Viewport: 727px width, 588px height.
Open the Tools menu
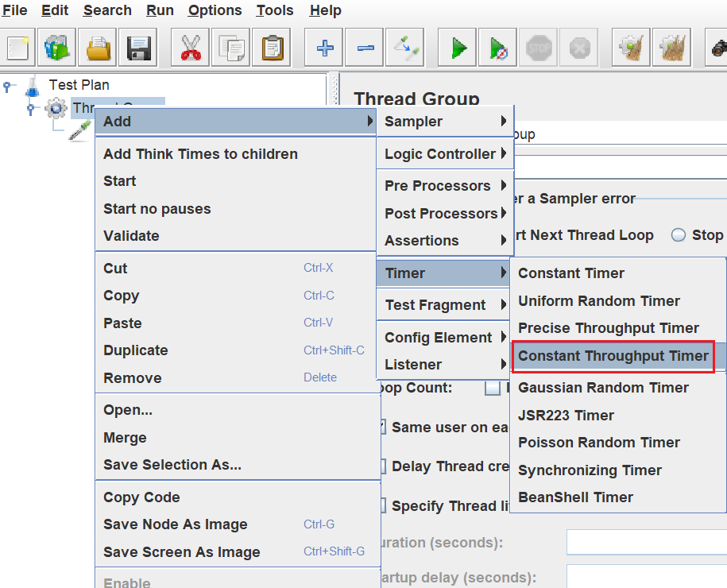[x=275, y=10]
